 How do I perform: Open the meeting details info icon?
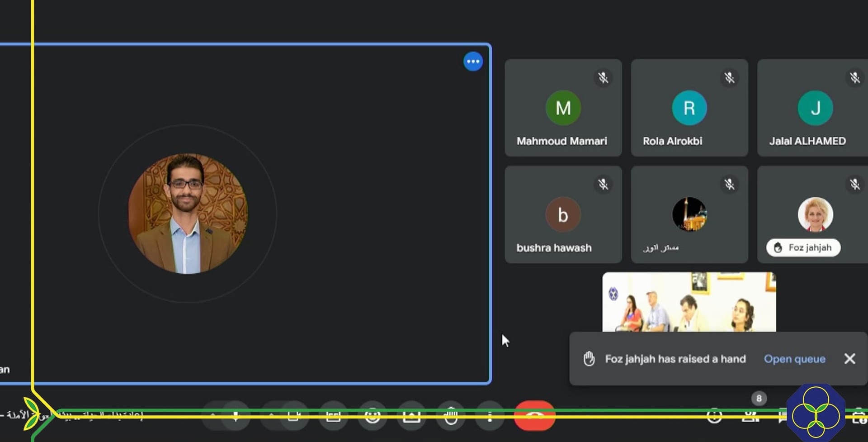[x=714, y=416]
